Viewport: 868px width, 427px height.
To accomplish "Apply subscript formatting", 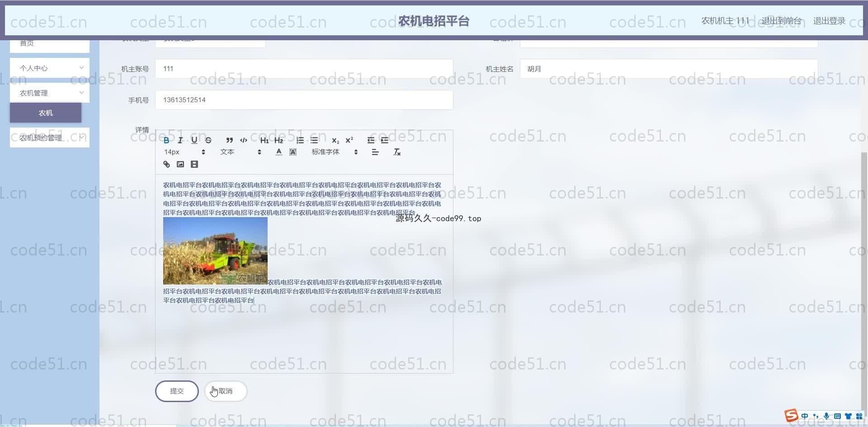I will 335,140.
